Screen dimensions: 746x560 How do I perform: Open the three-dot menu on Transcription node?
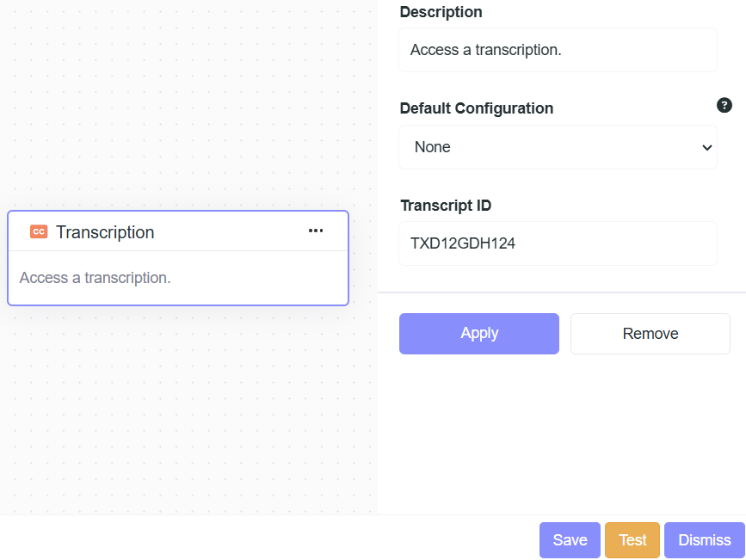click(x=316, y=231)
